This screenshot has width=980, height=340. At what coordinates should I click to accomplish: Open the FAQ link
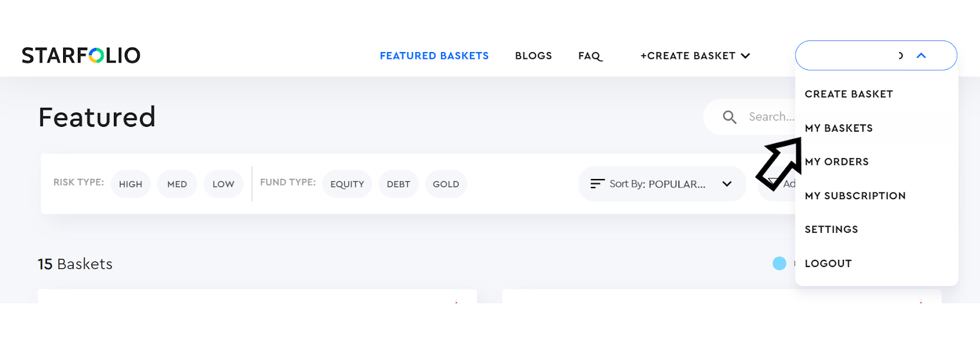pyautogui.click(x=590, y=56)
